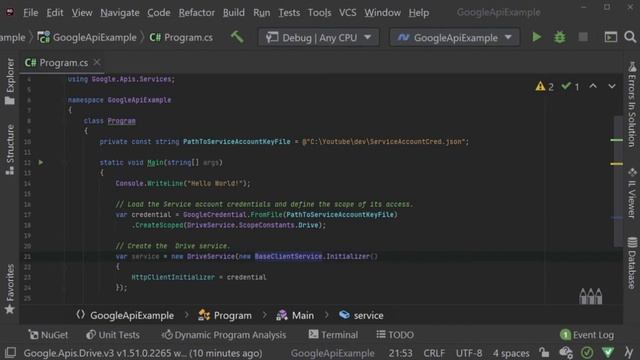This screenshot has height=360, width=640.
Task: Click PathToServiceAccountKeyFile constant declaration
Action: tap(237, 142)
